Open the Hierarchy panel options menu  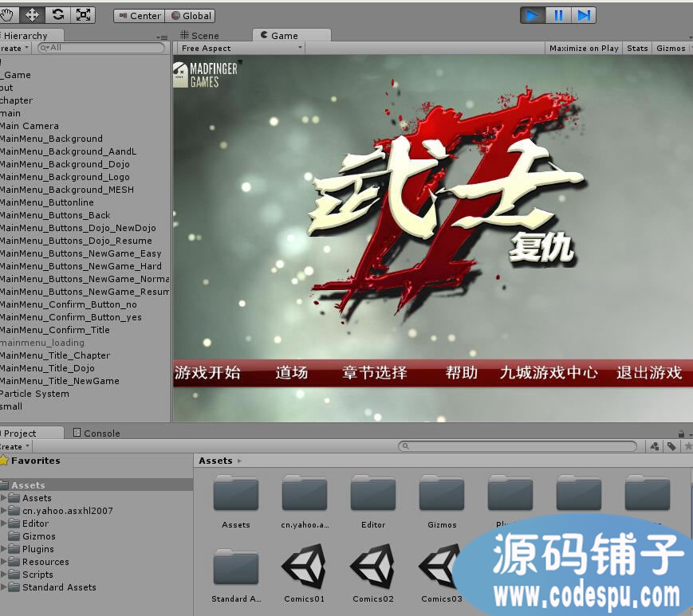(162, 37)
